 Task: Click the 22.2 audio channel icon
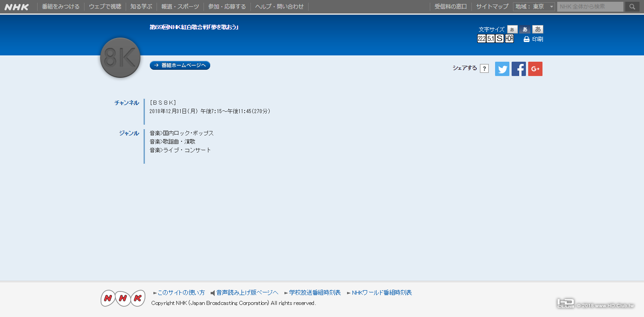(482, 39)
